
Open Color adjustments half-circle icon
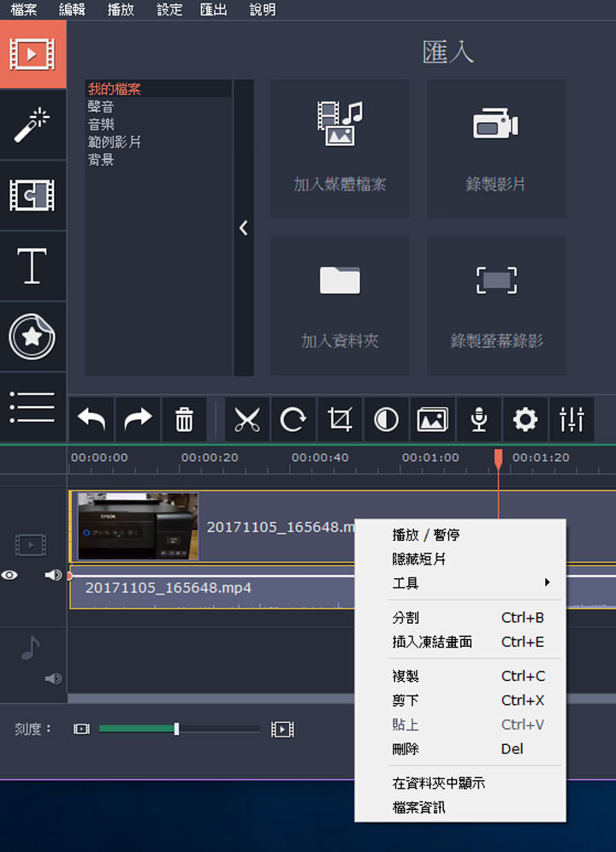[x=386, y=419]
